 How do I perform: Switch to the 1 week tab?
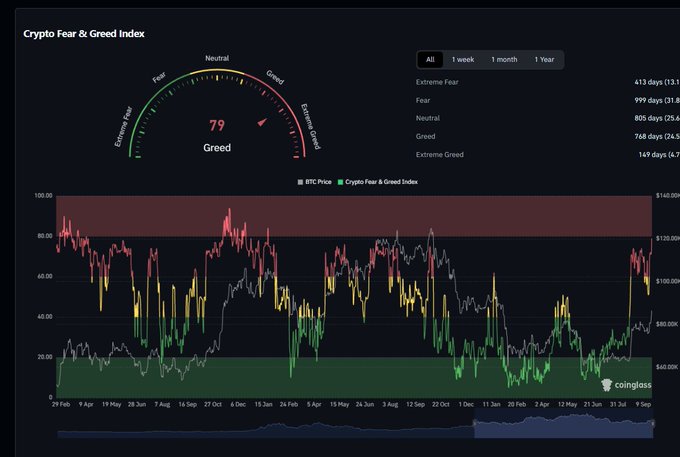click(463, 60)
